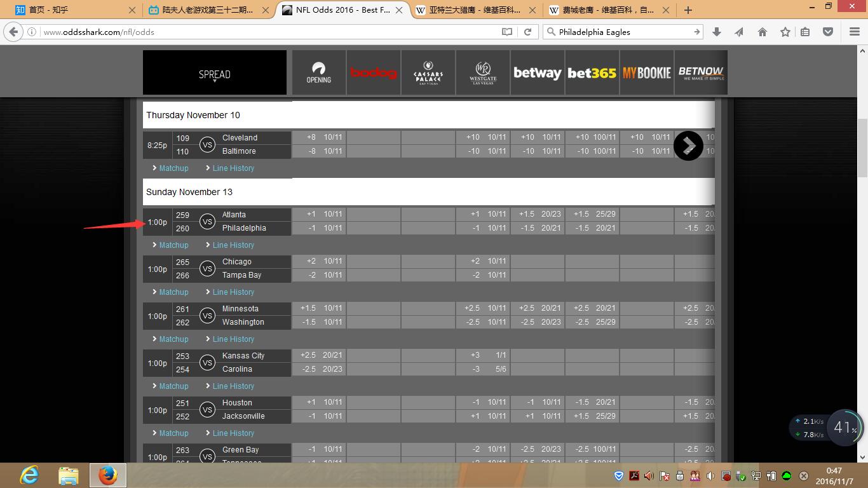Reload the page with refresh button
Viewport: 868px width, 488px height.
(527, 32)
